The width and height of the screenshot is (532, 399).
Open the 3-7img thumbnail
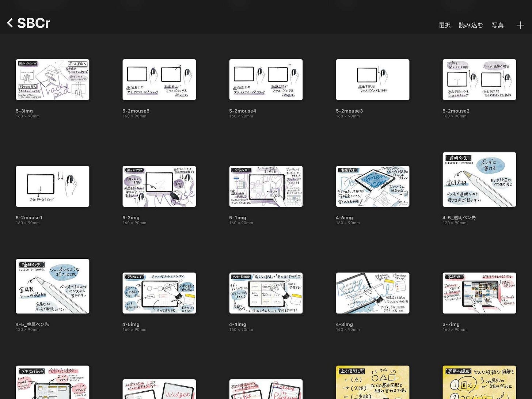pos(479,293)
